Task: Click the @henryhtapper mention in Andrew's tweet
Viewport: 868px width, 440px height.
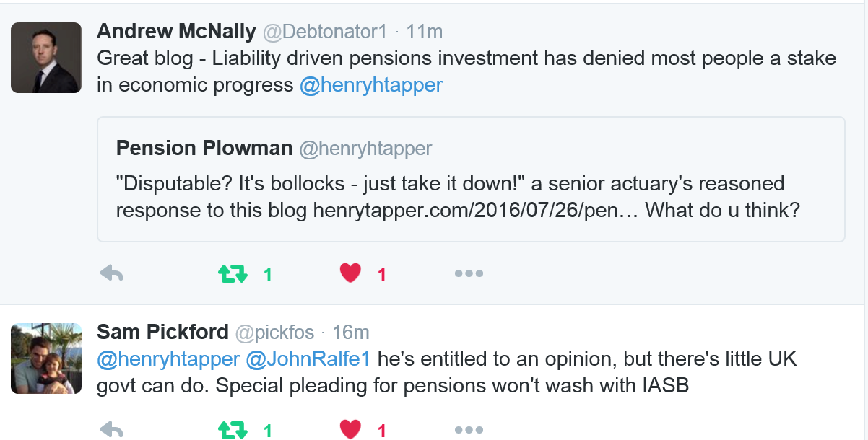Action: pyautogui.click(x=371, y=85)
